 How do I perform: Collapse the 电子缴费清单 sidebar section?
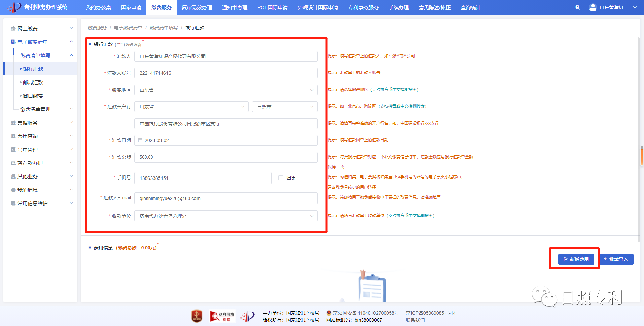pyautogui.click(x=71, y=42)
